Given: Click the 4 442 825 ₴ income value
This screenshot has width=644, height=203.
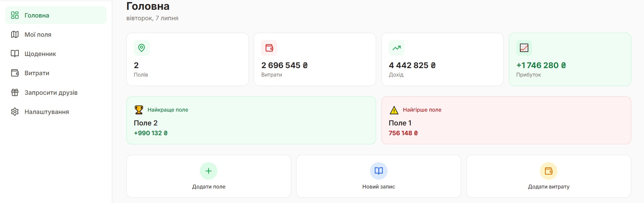Looking at the screenshot, I should pos(412,65).
